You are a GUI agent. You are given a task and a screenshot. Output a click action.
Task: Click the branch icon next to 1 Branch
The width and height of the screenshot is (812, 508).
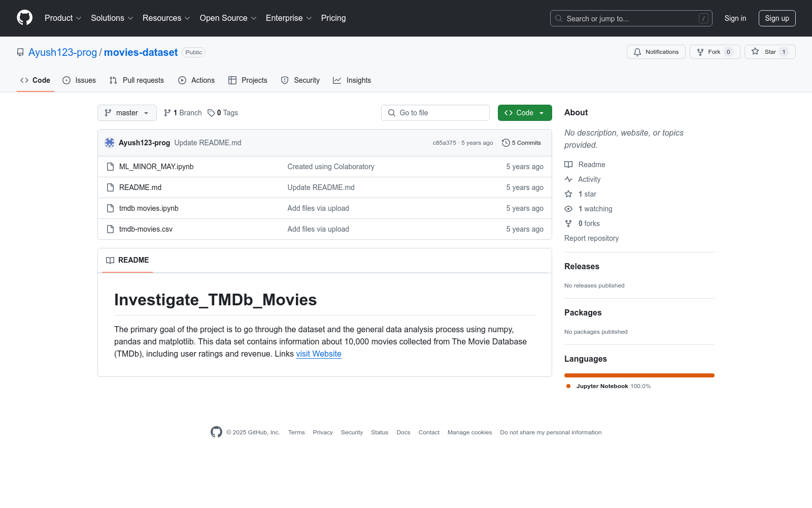click(x=167, y=113)
